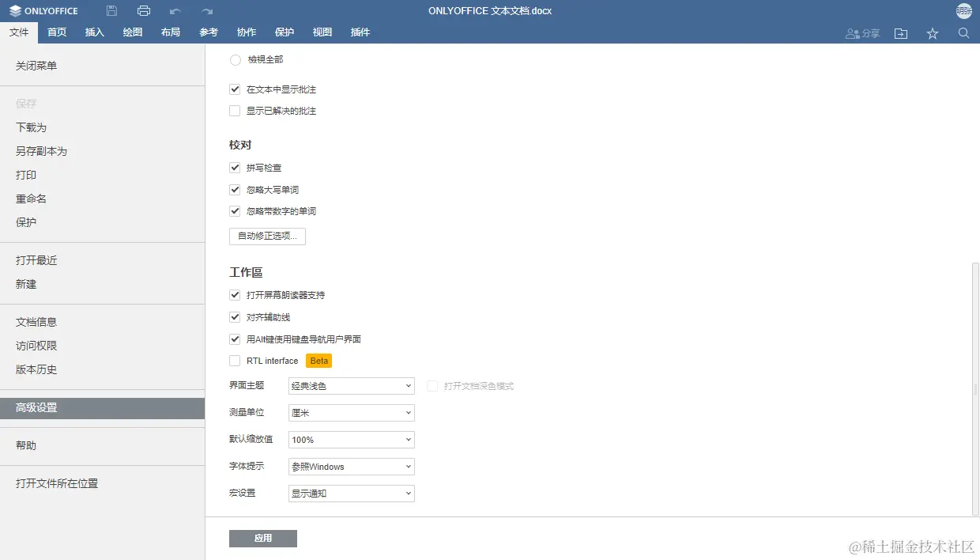The height and width of the screenshot is (560, 980).
Task: Click 打开文件所在位置 in the sidebar
Action: click(x=103, y=483)
